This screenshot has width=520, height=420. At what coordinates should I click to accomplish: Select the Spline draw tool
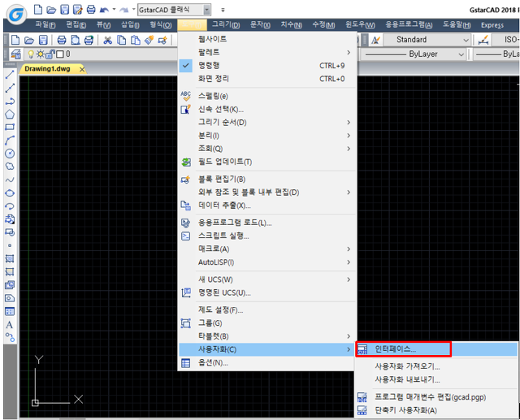coord(10,180)
